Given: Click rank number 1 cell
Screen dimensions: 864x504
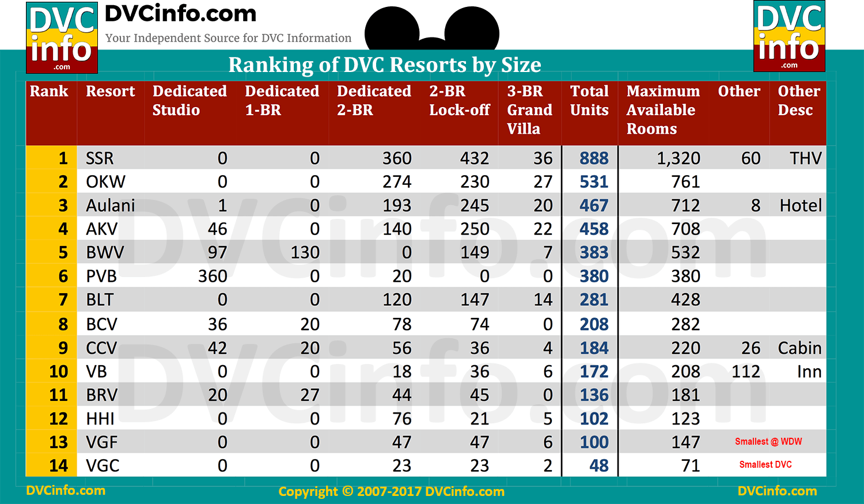Looking at the screenshot, I should [x=51, y=158].
